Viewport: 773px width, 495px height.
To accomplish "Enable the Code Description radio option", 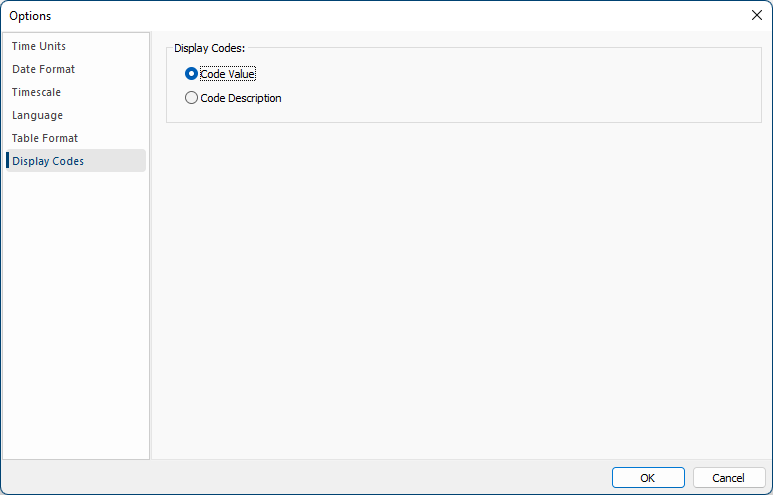I will pyautogui.click(x=191, y=98).
